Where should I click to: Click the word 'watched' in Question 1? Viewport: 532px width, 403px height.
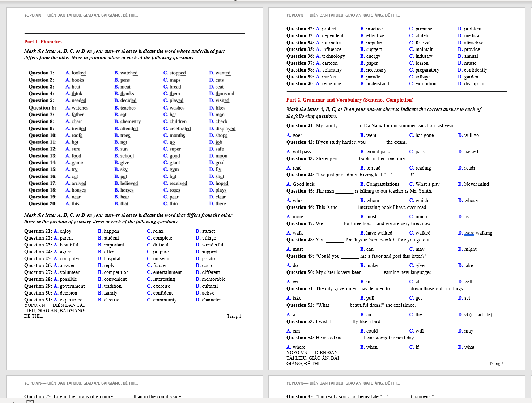tap(129, 73)
